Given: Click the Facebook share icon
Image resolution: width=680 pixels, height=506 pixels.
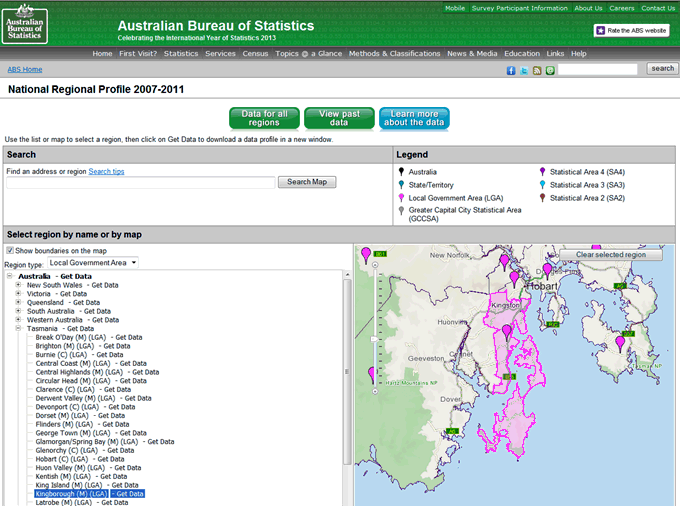Looking at the screenshot, I should pos(511,70).
